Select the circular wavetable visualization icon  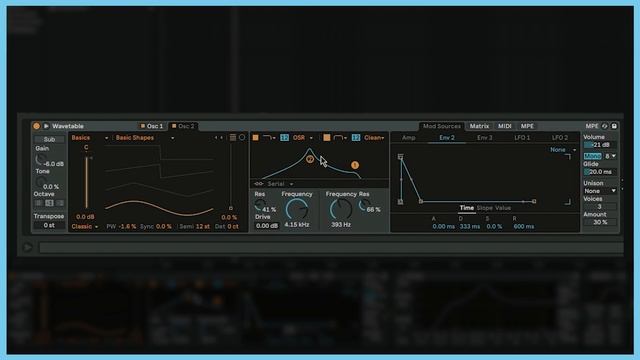point(242,138)
